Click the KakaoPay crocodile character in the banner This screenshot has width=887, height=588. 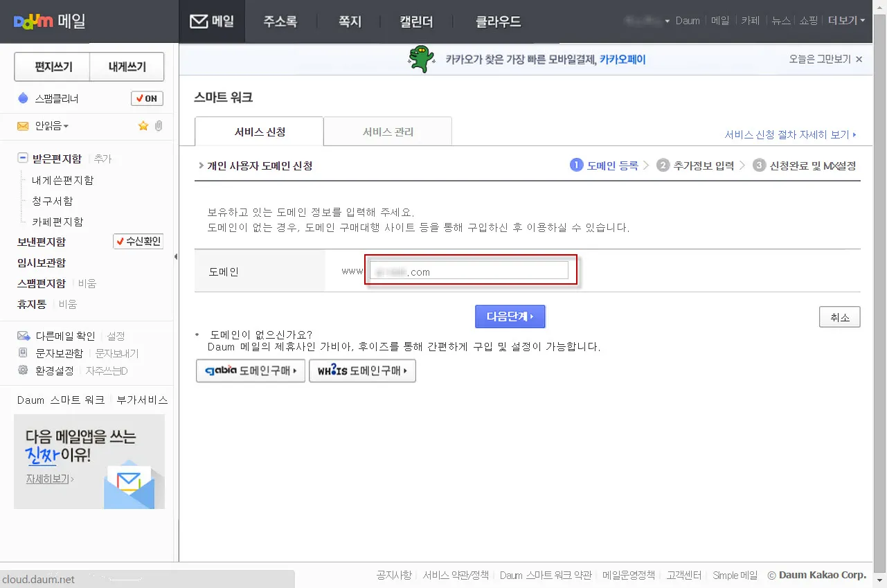(x=420, y=58)
